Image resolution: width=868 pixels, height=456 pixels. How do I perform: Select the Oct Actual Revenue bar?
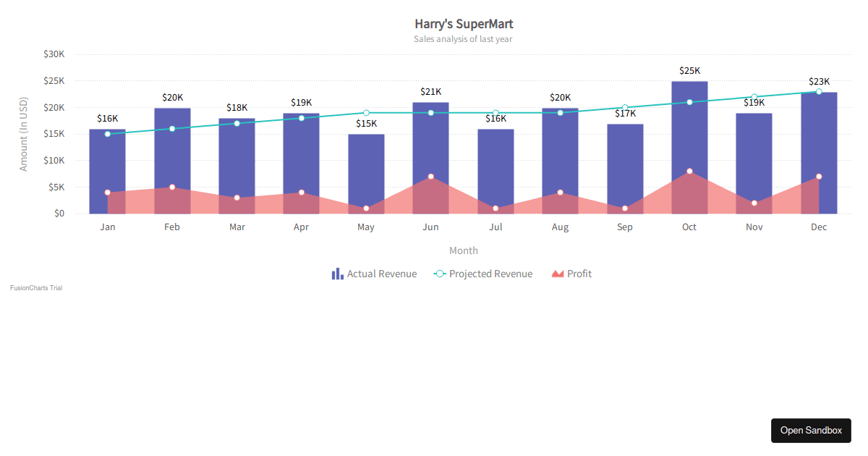[689, 148]
